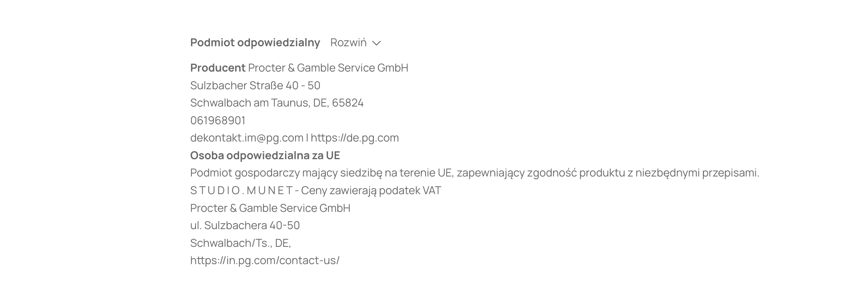Click the Sulzbacher Straße 40 - 50 address
The height and width of the screenshot is (283, 868).
254,85
